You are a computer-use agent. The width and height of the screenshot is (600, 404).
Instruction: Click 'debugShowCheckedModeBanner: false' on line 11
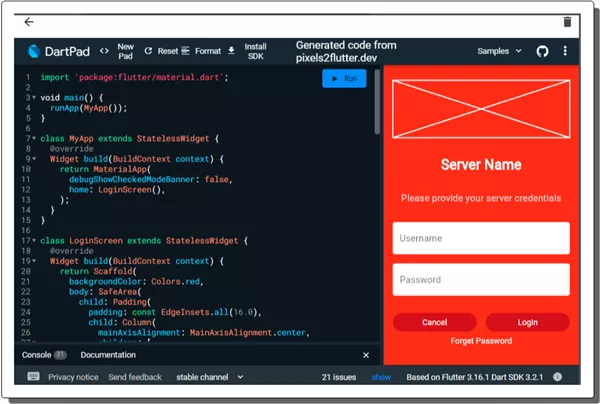coord(150,179)
